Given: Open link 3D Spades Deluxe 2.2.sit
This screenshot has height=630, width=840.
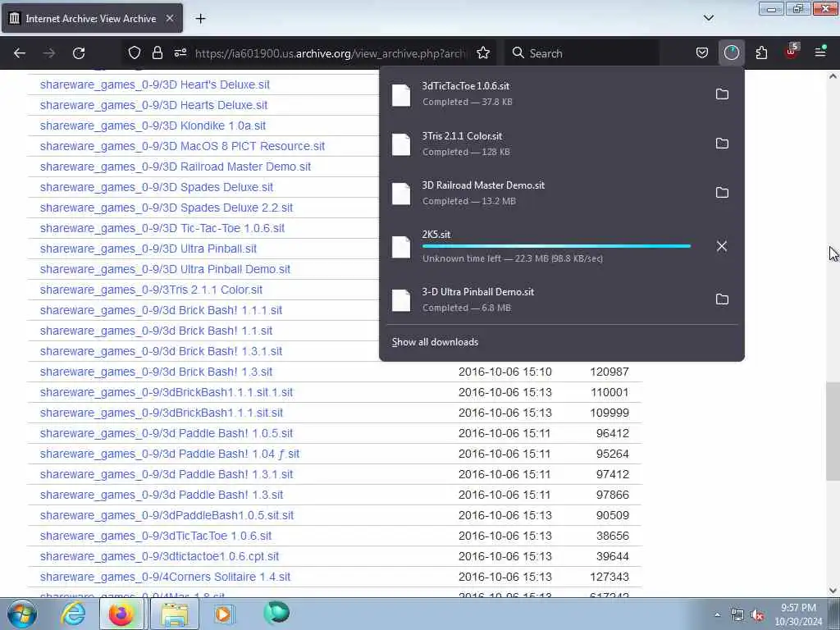Looking at the screenshot, I should pyautogui.click(x=166, y=208).
